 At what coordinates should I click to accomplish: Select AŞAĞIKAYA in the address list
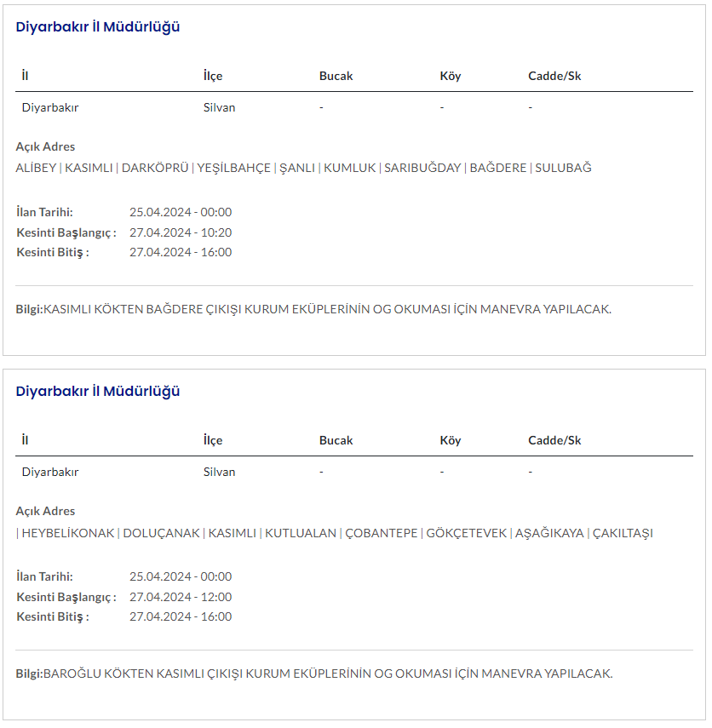coord(549,533)
